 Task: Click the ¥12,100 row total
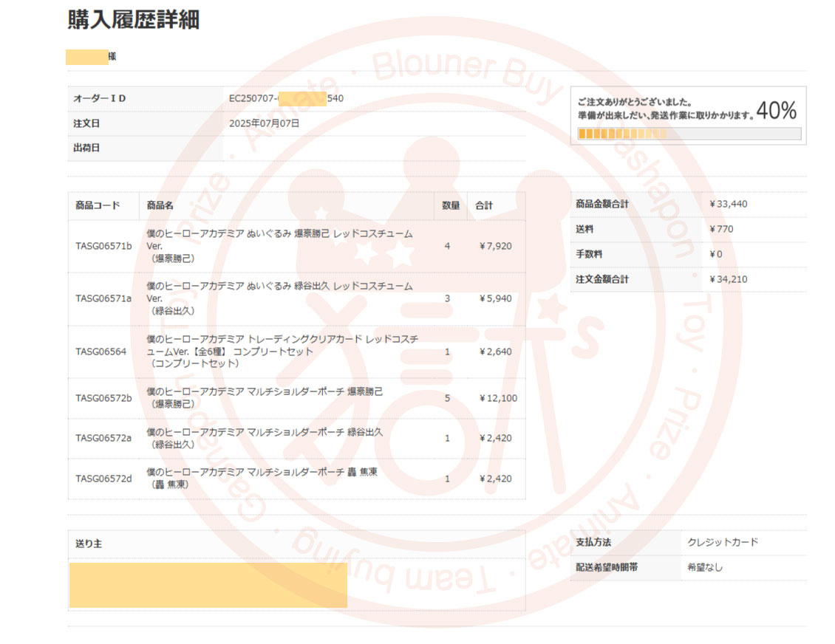[498, 398]
